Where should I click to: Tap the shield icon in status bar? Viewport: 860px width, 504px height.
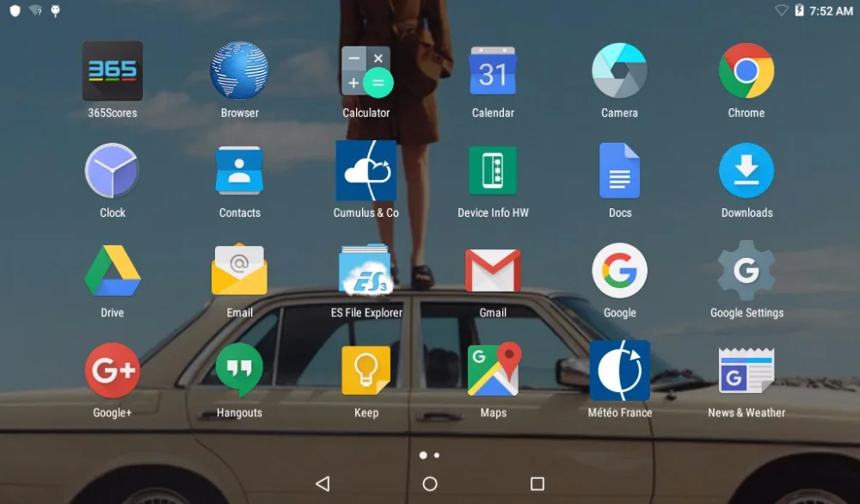coord(15,11)
